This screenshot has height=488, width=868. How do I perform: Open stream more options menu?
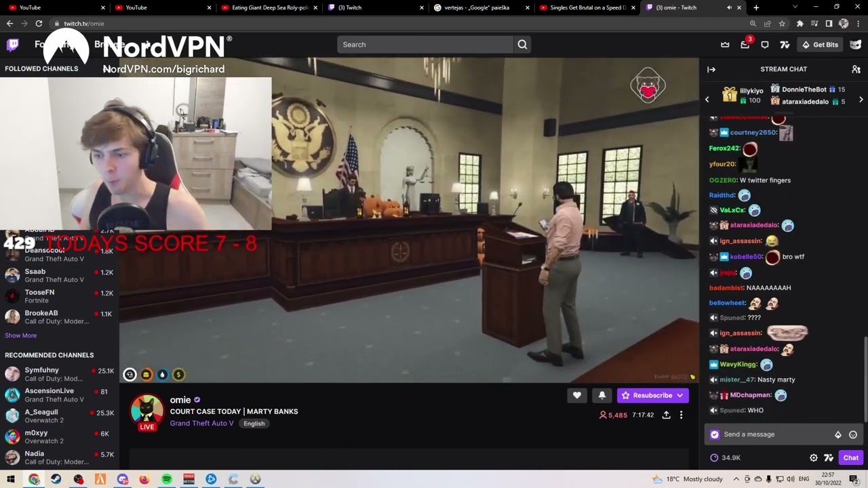pyautogui.click(x=681, y=415)
